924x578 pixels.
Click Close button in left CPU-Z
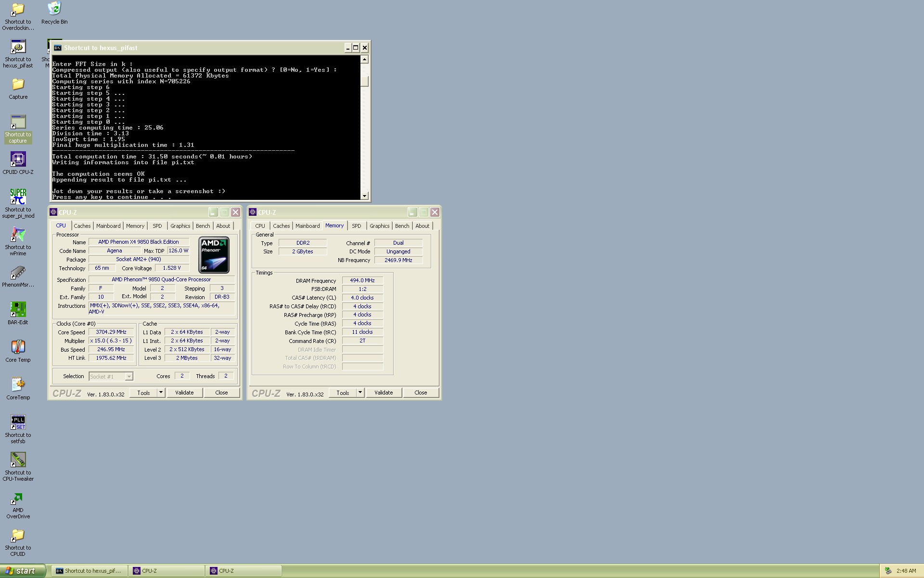click(221, 393)
